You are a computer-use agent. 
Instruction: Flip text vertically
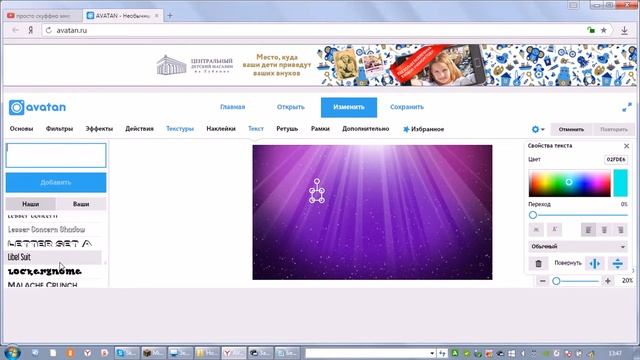(x=618, y=264)
